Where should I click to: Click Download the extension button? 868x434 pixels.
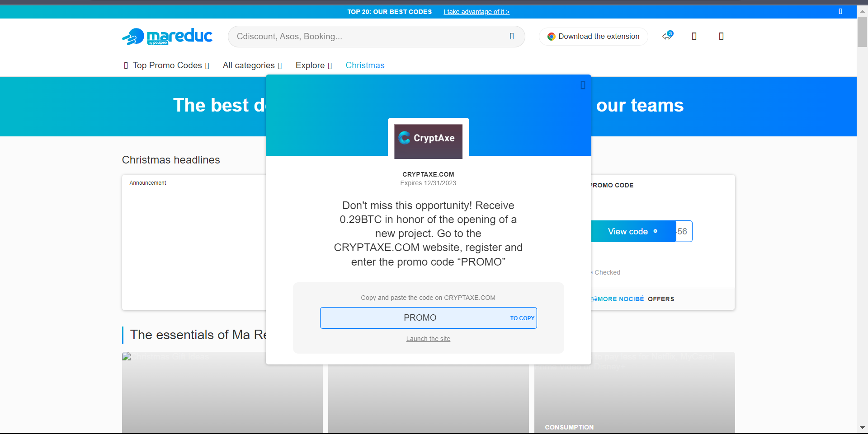coord(593,37)
